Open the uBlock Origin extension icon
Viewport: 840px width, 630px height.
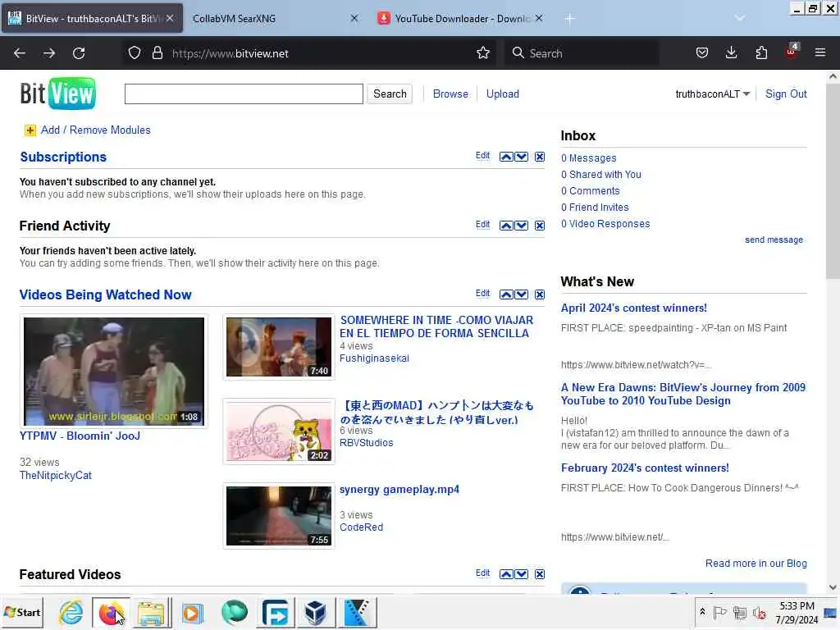[791, 52]
